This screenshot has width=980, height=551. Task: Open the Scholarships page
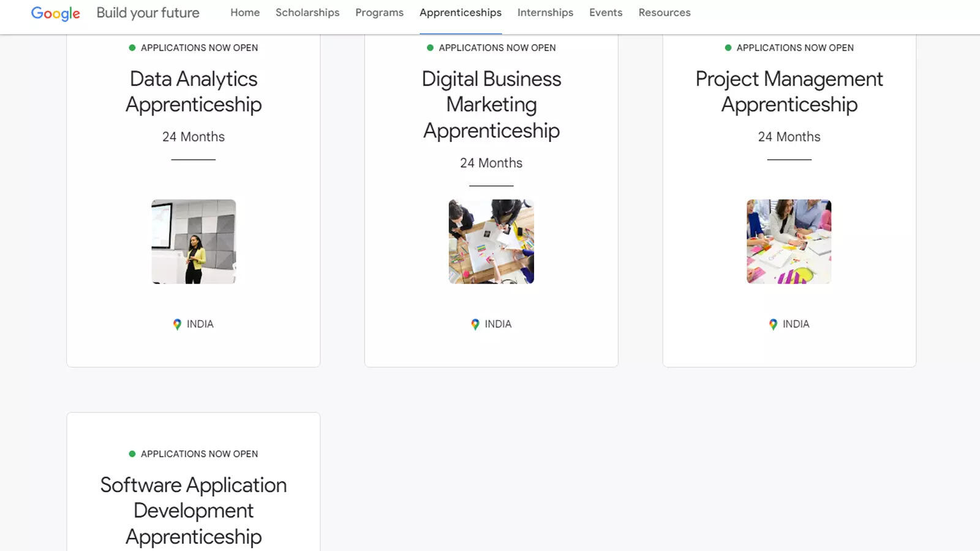point(307,12)
